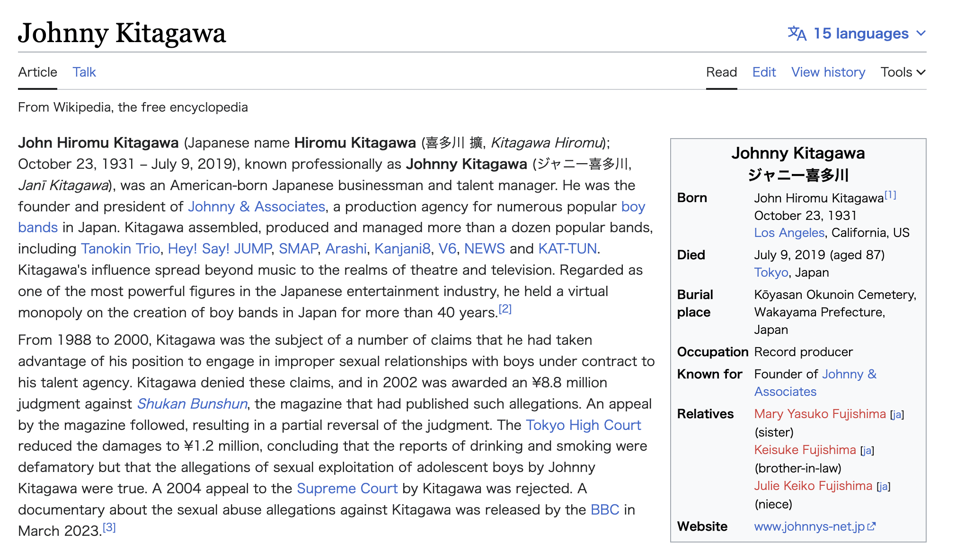
Task: Open the Julie Keiko Fujishima red link
Action: (813, 486)
